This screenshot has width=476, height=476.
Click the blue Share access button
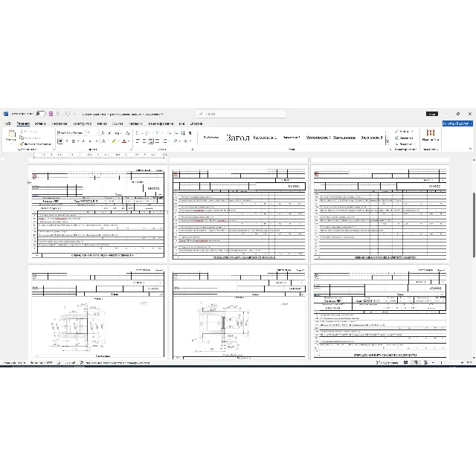pyautogui.click(x=457, y=123)
